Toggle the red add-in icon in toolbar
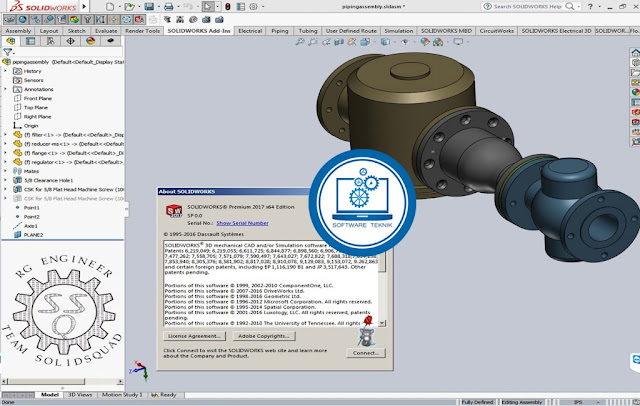This screenshot has width=640, height=406. click(x=139, y=19)
